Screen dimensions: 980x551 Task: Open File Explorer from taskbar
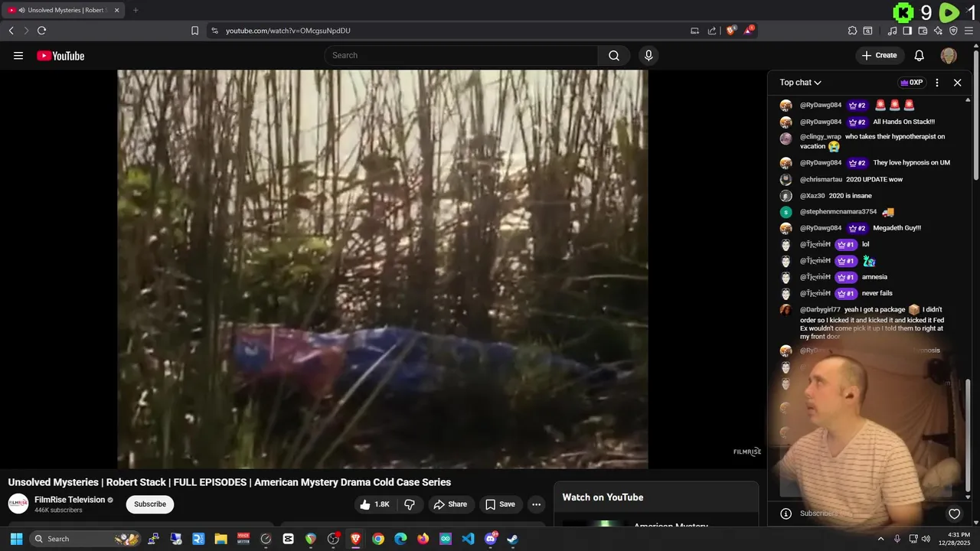point(220,539)
